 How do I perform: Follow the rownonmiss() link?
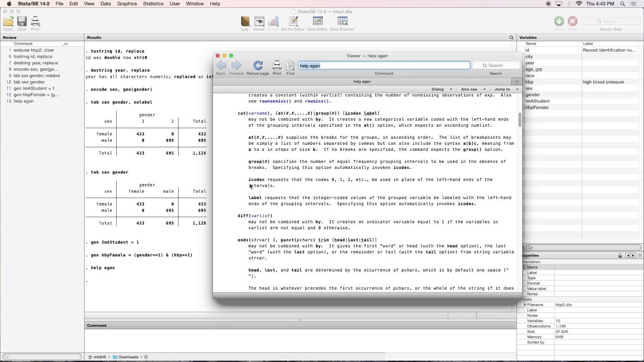[274, 101]
